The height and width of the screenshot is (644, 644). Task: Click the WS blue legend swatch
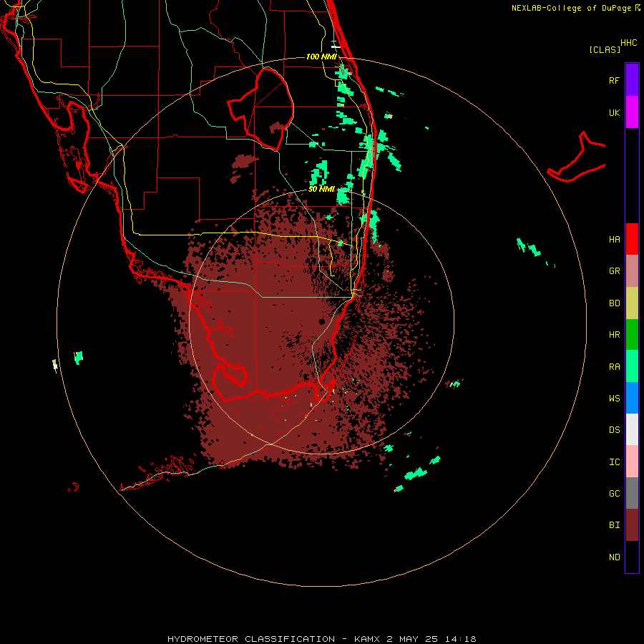pos(632,398)
